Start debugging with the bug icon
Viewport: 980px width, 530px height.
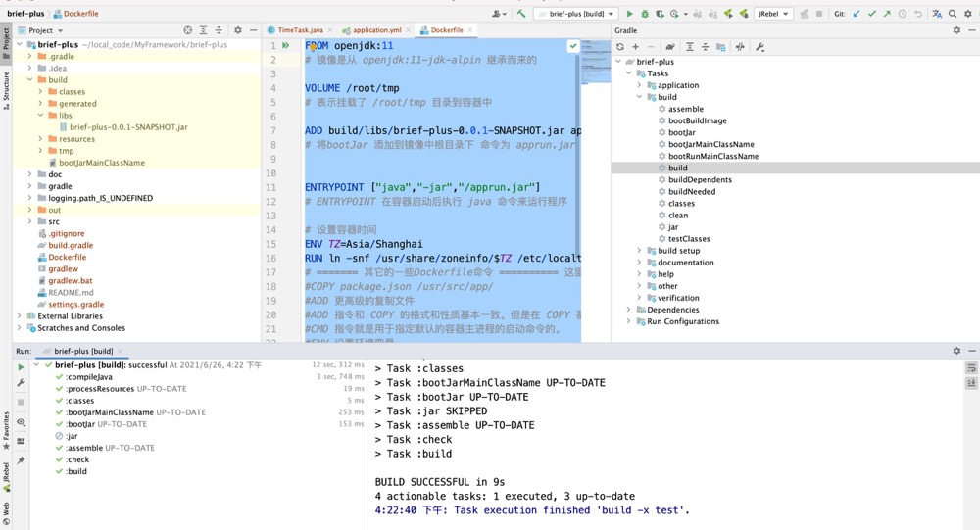pos(645,14)
